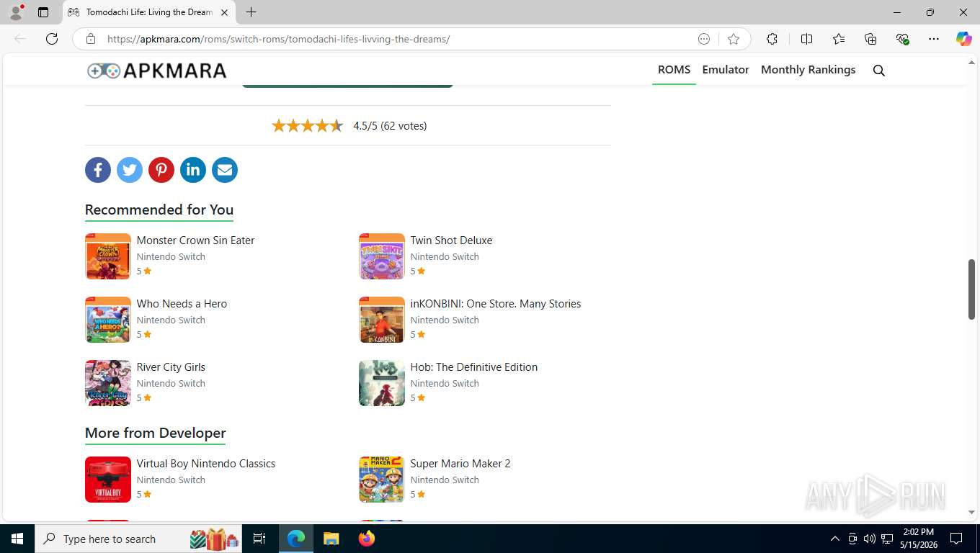Screen dimensions: 980x553
Task: Click River City Girls thumbnail
Action: pyautogui.click(x=108, y=383)
